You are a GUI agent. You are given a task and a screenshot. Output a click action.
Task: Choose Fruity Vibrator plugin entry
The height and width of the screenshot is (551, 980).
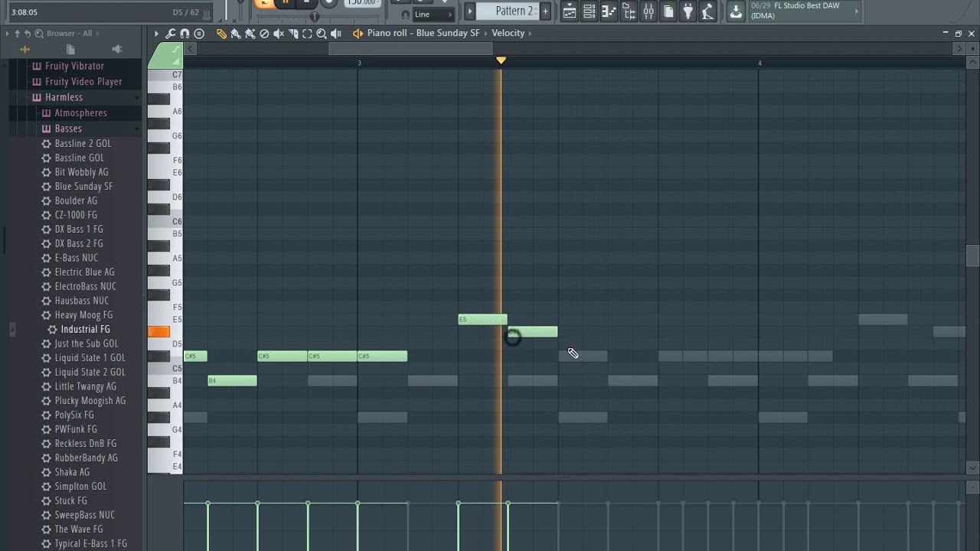pos(74,66)
